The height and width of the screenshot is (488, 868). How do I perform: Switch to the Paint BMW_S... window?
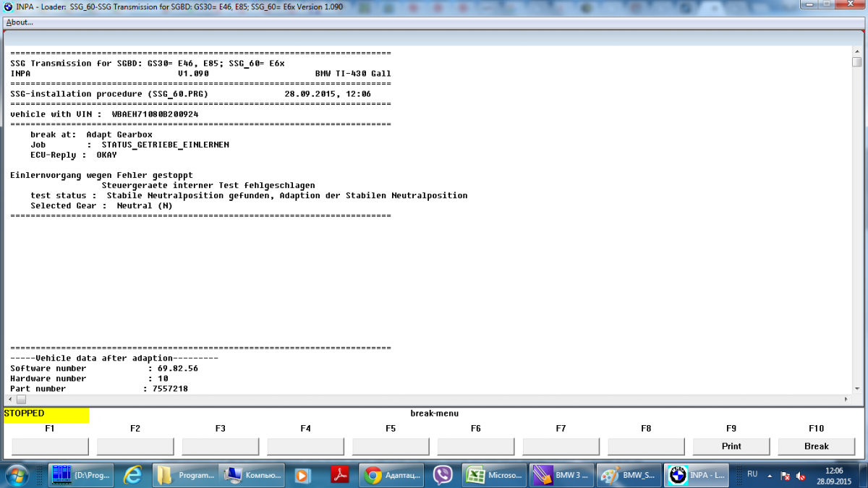pos(629,476)
